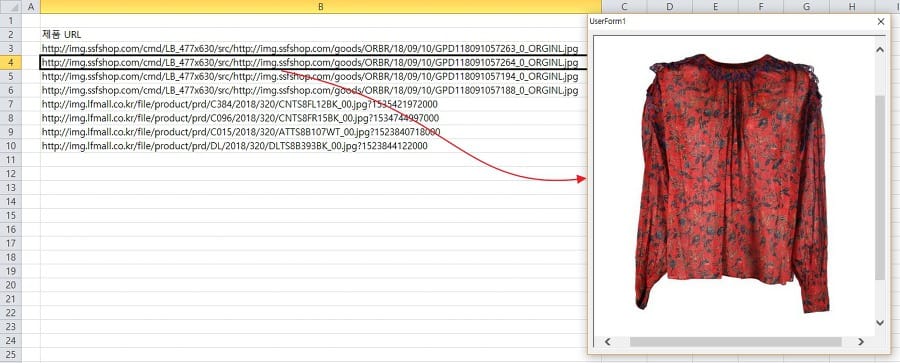Select the DLTS8B393BK_00.jpg URL cell

[321, 146]
